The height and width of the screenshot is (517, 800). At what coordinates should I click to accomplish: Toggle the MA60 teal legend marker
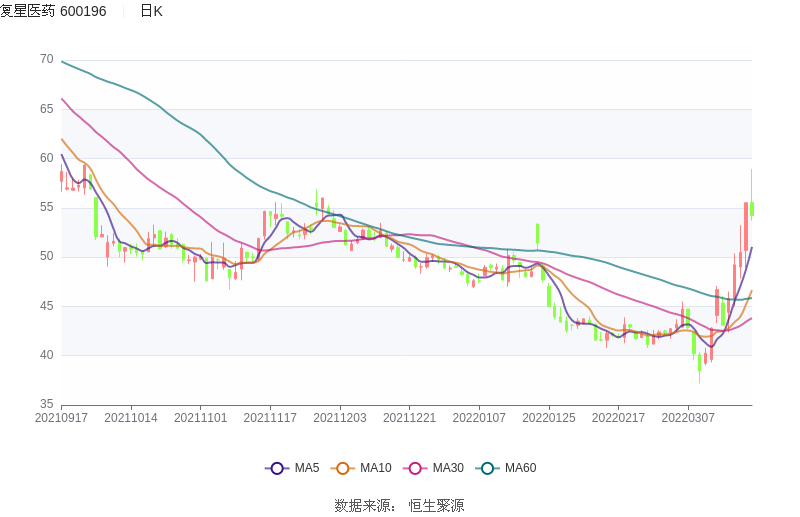click(x=488, y=468)
